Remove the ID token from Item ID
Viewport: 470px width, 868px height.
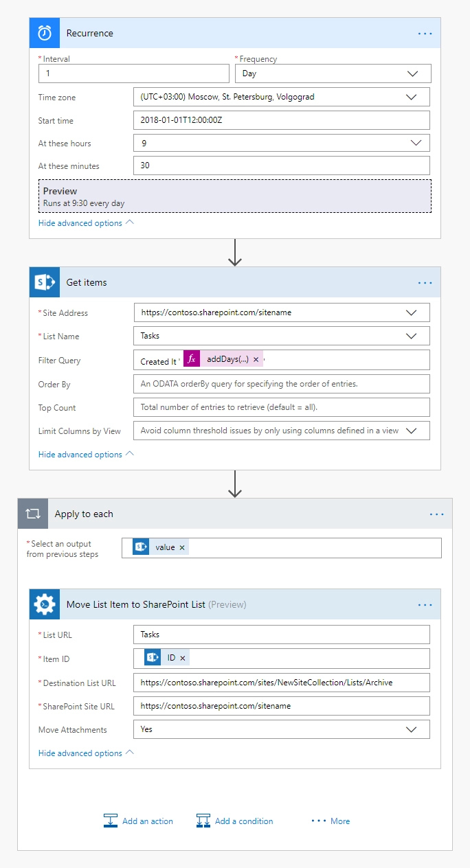point(183,658)
